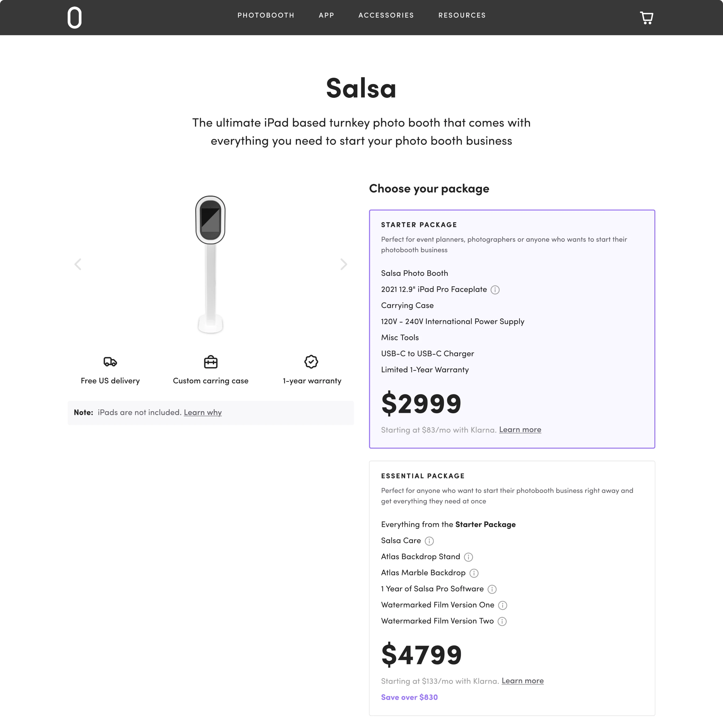Click Learn more about Klarna financing
The height and width of the screenshot is (728, 723).
pyautogui.click(x=520, y=430)
